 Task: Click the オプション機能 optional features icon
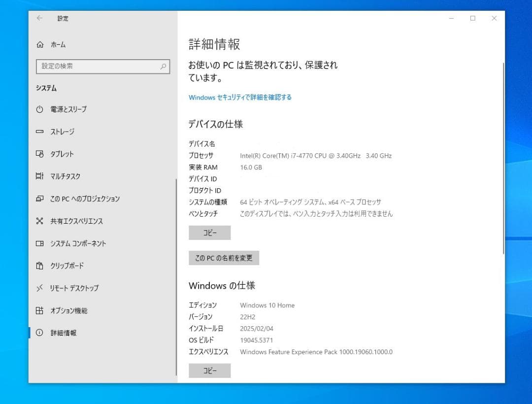click(40, 310)
